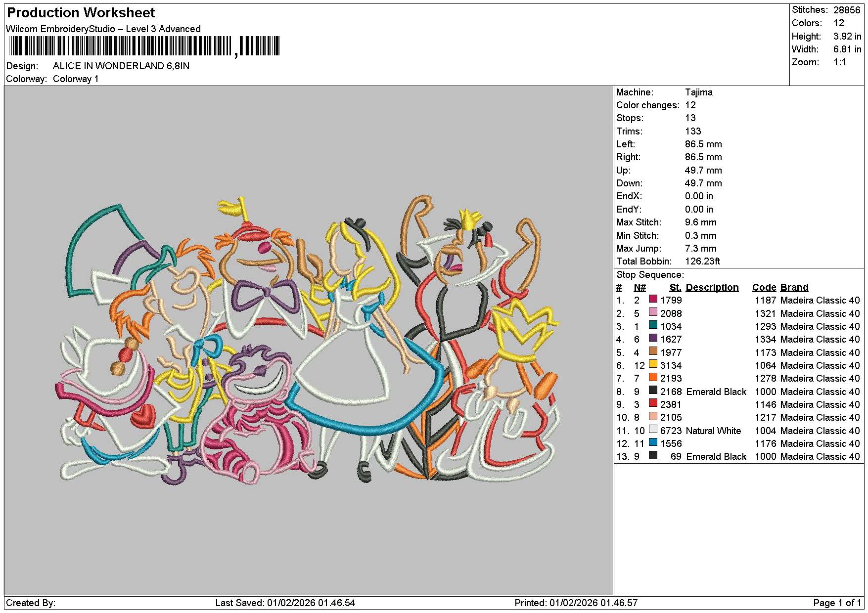Click the Stops value 13
Viewport: 868px width, 613px height.
pyautogui.click(x=690, y=118)
